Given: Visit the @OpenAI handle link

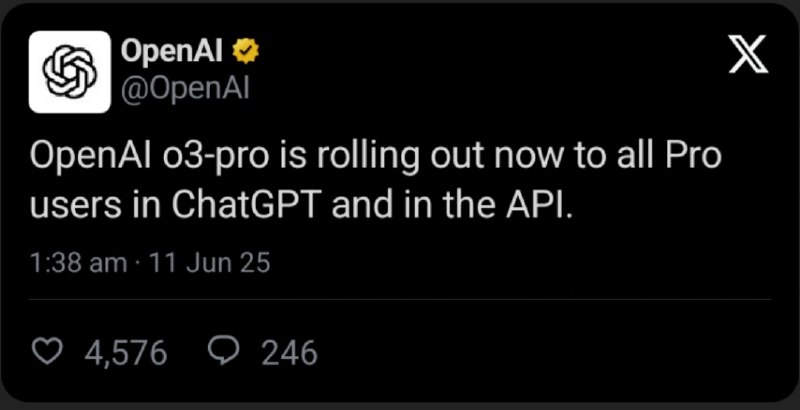Looking at the screenshot, I should tap(185, 90).
